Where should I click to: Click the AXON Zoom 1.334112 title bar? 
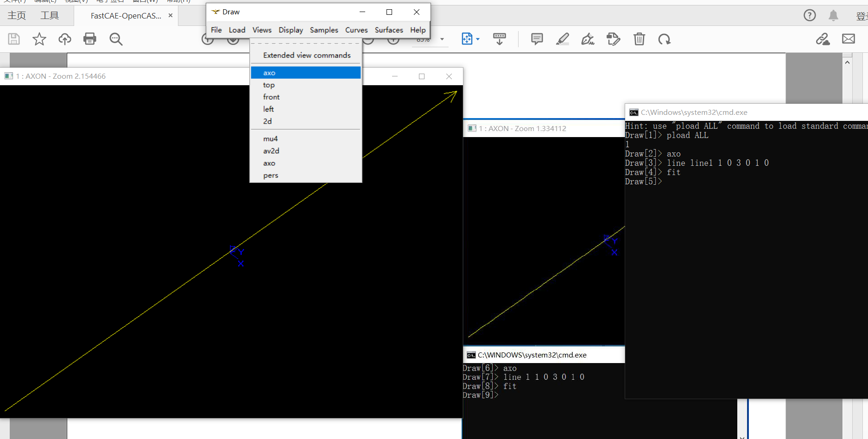point(544,128)
